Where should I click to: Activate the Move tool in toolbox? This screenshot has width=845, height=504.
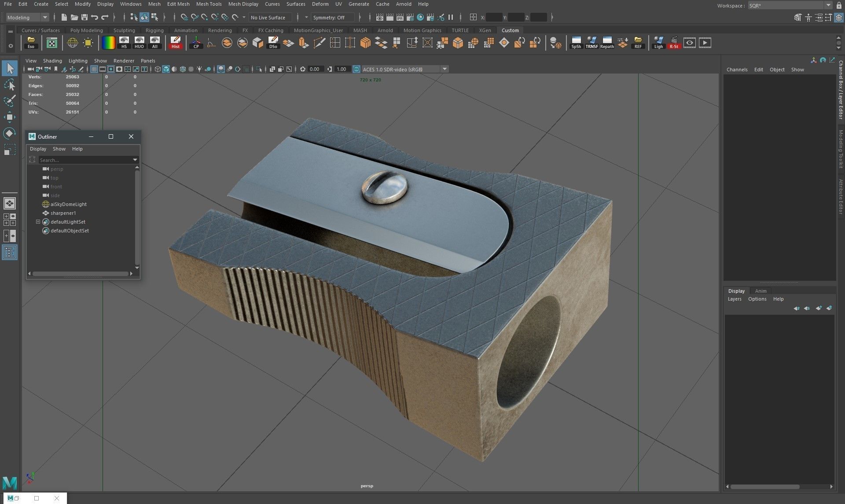[10, 117]
